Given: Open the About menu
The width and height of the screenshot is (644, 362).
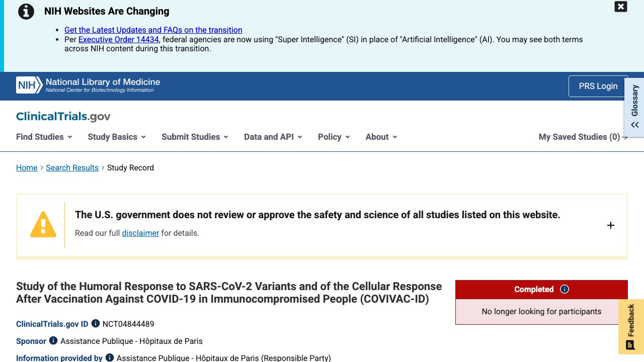Looking at the screenshot, I should 381,137.
